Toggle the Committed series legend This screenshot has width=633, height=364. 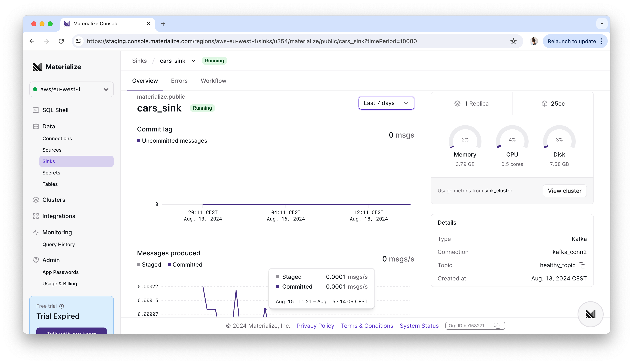185,265
